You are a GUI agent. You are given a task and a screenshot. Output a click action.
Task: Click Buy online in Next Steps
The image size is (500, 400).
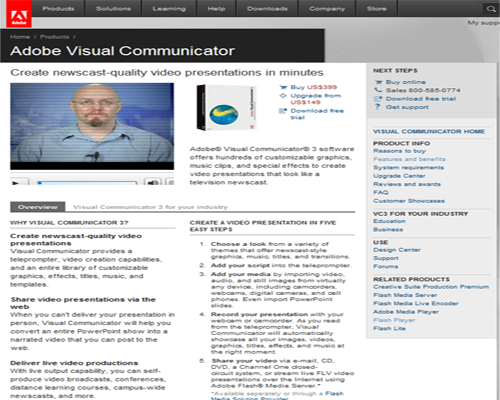(406, 82)
